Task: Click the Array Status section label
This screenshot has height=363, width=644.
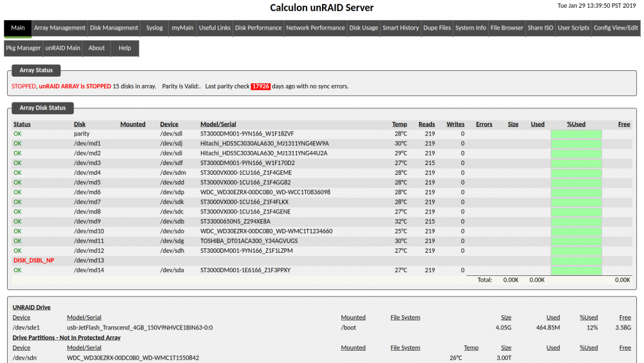Action: click(x=36, y=70)
